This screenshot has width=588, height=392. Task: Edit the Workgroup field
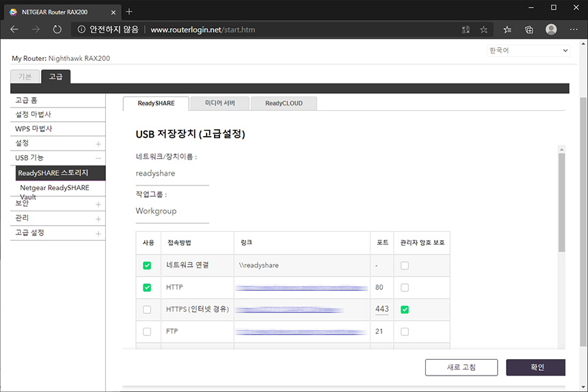[x=172, y=211]
